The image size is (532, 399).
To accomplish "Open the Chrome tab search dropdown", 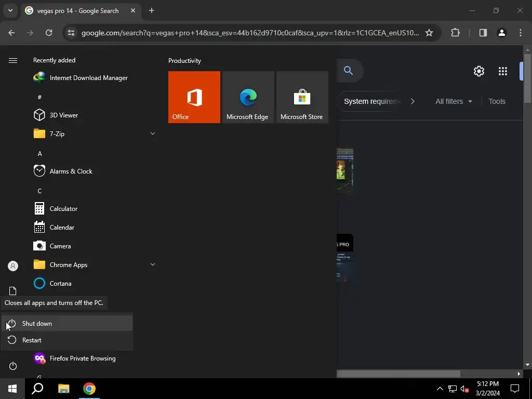I will (x=10, y=10).
